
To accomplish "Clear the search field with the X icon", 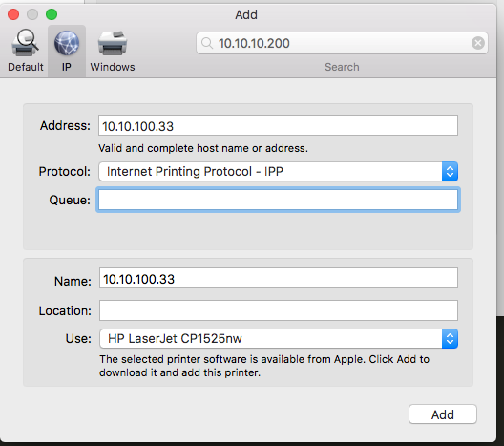I will coord(478,43).
